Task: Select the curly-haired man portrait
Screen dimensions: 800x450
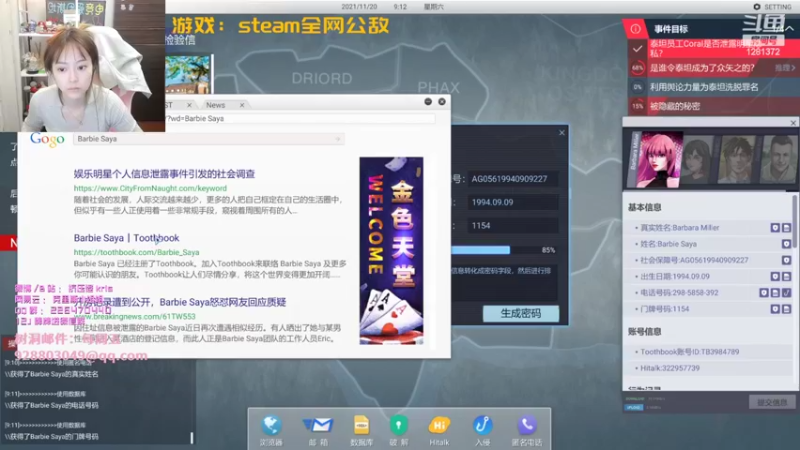Action: [736, 160]
